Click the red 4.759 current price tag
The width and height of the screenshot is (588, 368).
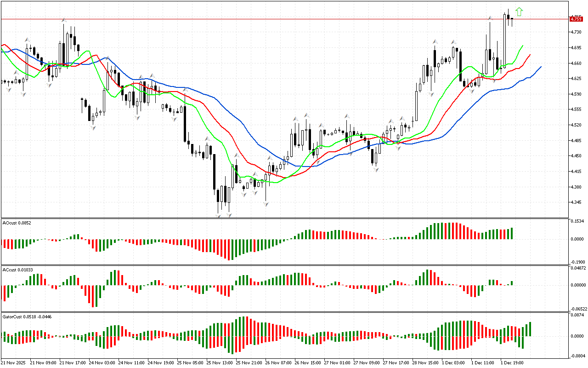click(576, 19)
